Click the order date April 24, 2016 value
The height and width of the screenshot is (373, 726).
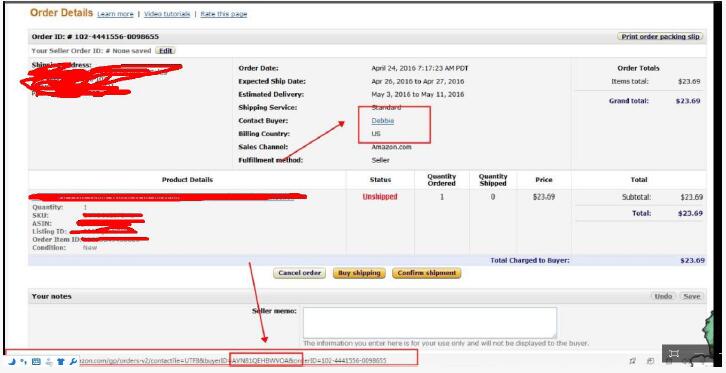click(x=419, y=68)
